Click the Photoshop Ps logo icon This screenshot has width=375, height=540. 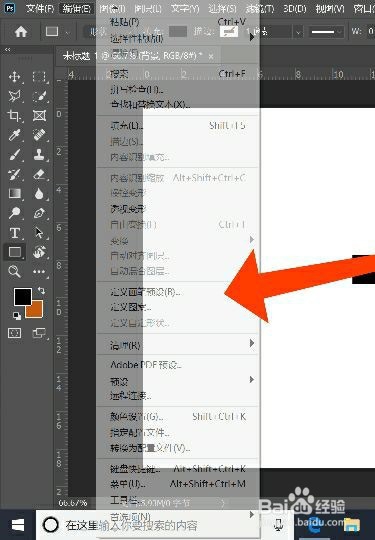(x=9, y=8)
